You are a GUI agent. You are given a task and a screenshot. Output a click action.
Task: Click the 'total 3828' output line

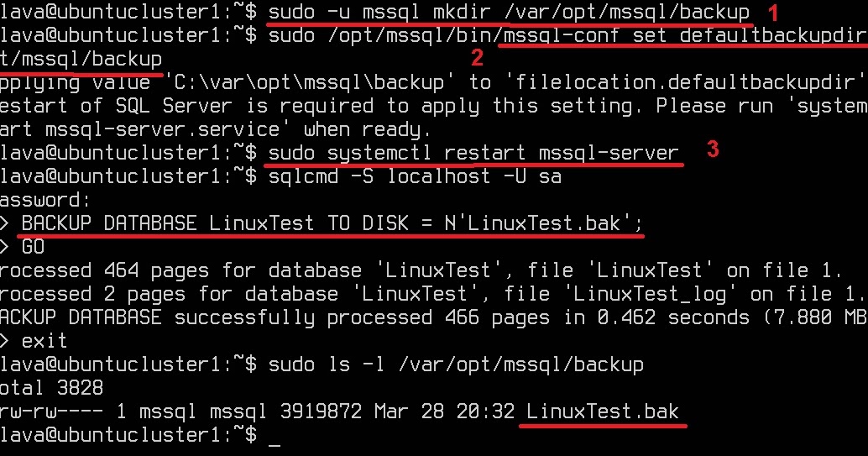[51, 387]
